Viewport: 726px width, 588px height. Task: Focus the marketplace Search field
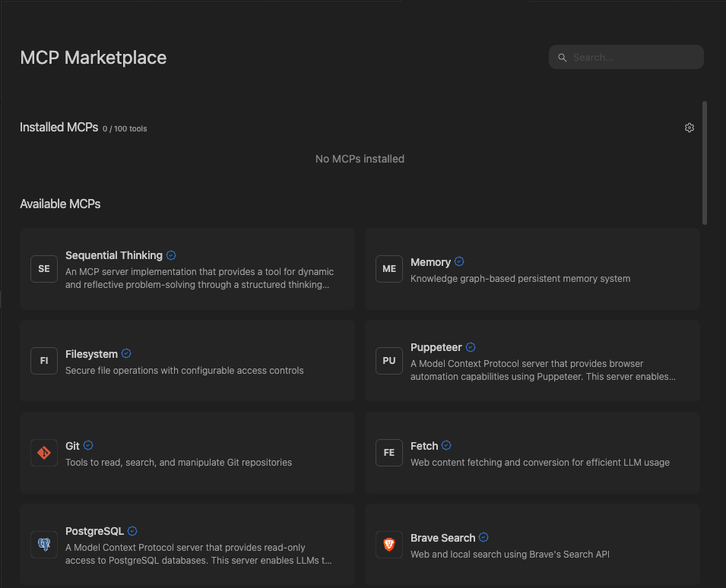tap(626, 58)
